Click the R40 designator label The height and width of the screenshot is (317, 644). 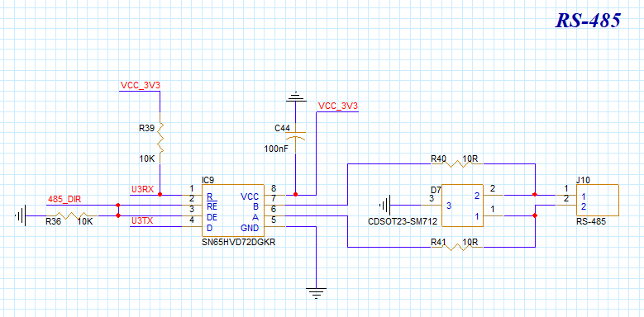439,158
